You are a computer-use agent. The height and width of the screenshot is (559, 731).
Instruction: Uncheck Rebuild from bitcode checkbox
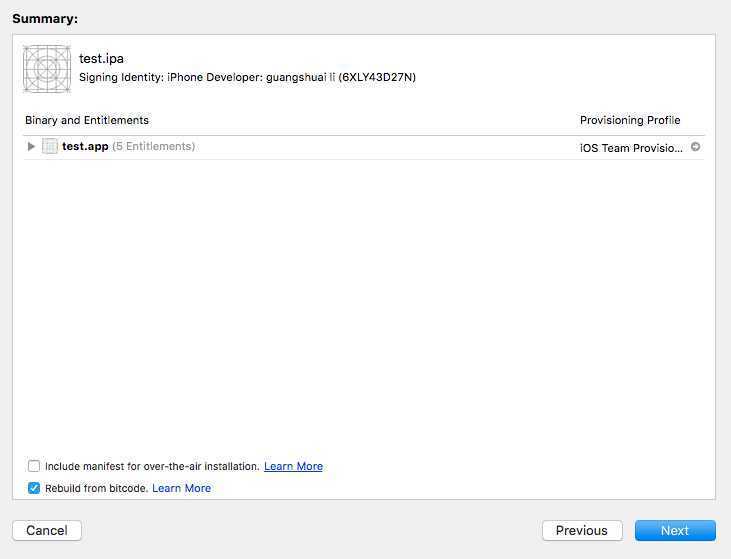click(34, 488)
